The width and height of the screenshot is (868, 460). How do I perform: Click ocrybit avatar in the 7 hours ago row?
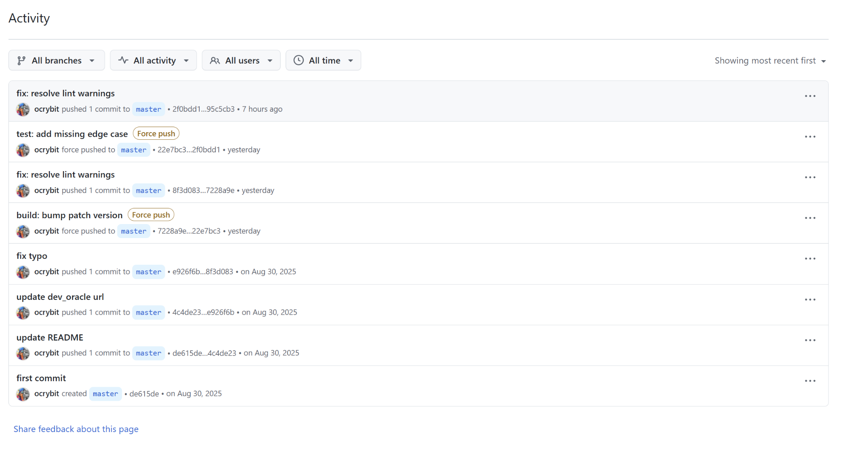23,109
